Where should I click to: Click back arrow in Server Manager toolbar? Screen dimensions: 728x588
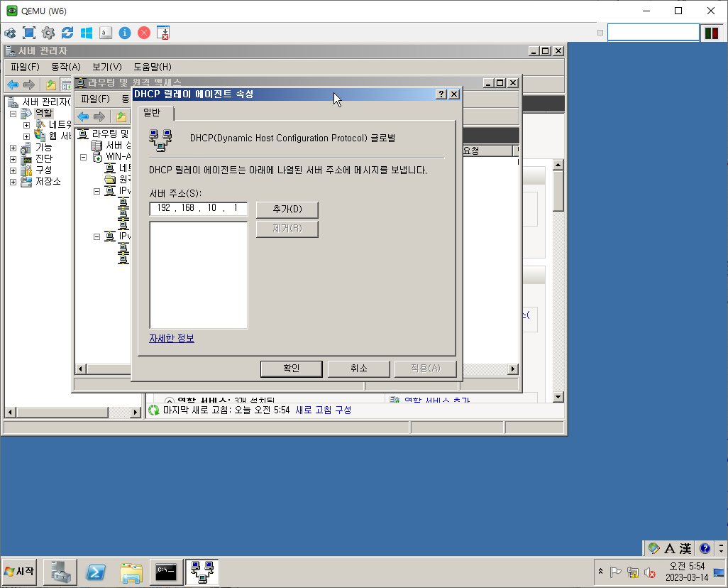[13, 85]
